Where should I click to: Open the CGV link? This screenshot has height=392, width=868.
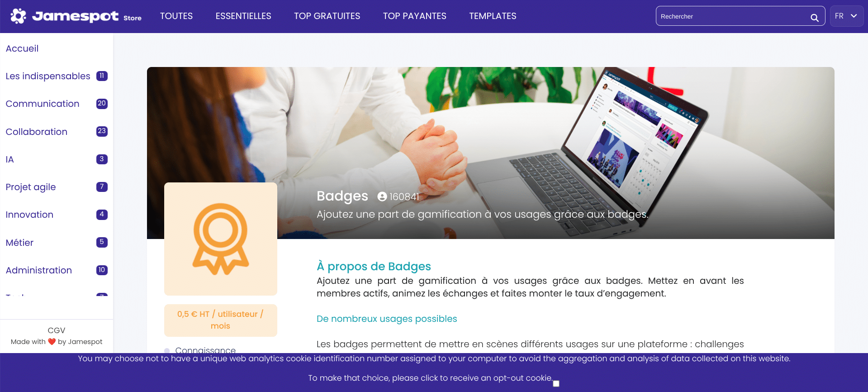[x=57, y=330]
